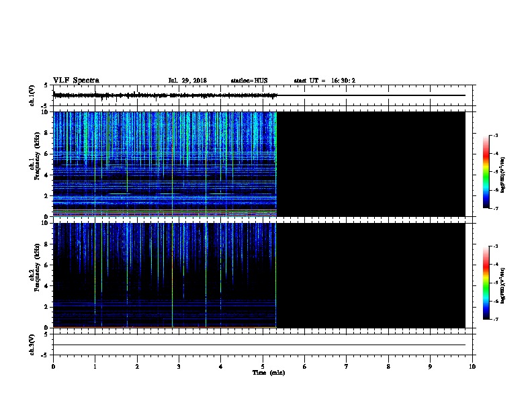Select the "start UT = 16:30: 2" text
The height and width of the screenshot is (411, 532).
pos(324,81)
